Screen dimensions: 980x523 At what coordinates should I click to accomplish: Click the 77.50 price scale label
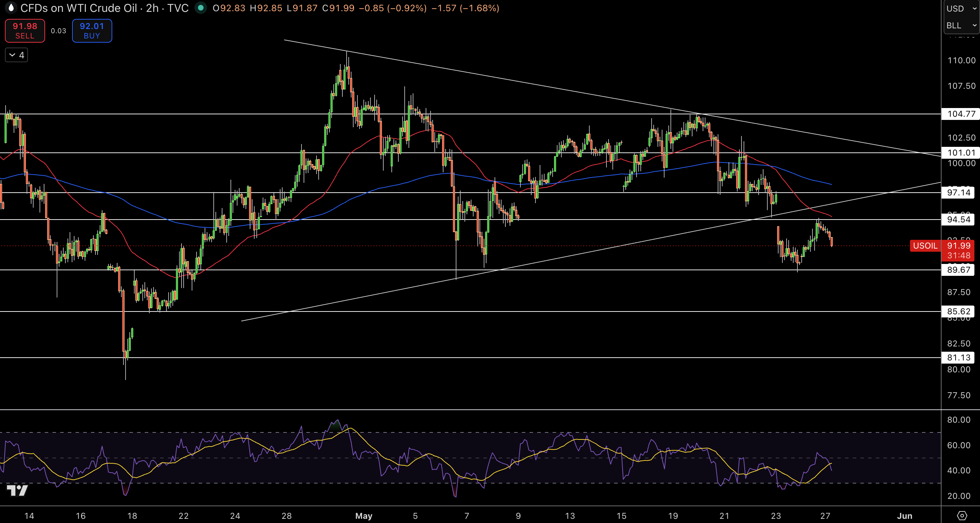click(x=959, y=395)
